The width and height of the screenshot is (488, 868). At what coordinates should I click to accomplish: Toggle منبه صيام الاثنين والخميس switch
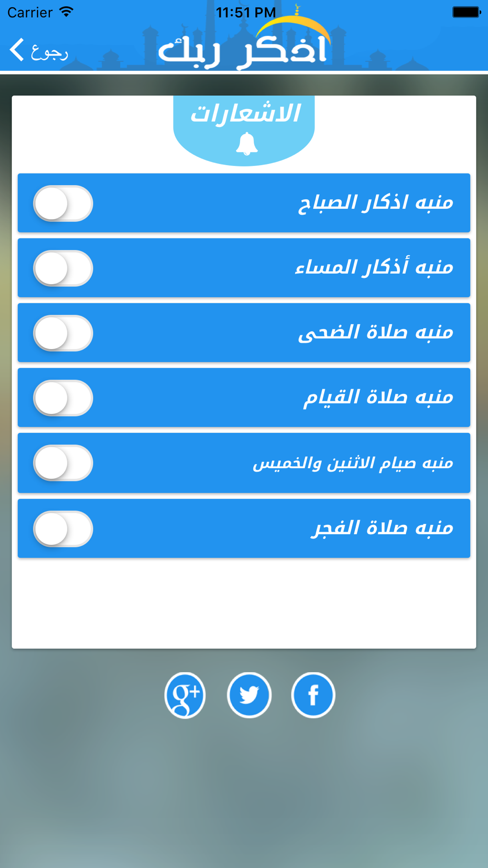(63, 463)
